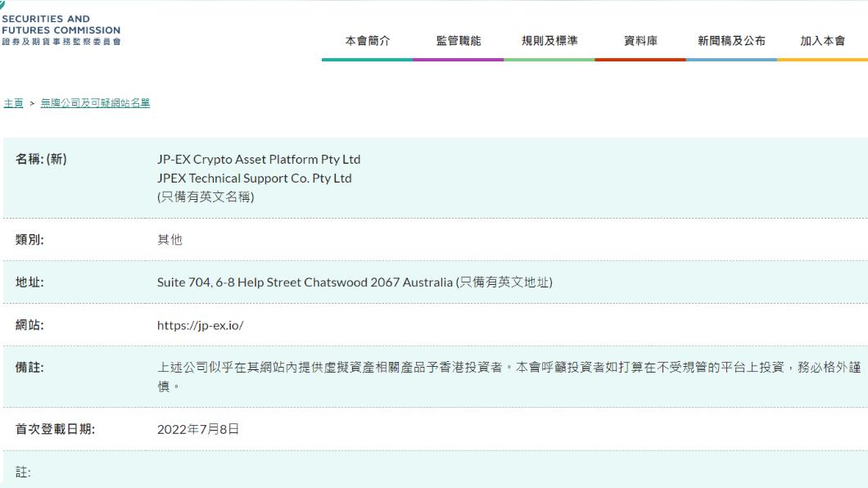Click the 網站: label

(x=29, y=325)
